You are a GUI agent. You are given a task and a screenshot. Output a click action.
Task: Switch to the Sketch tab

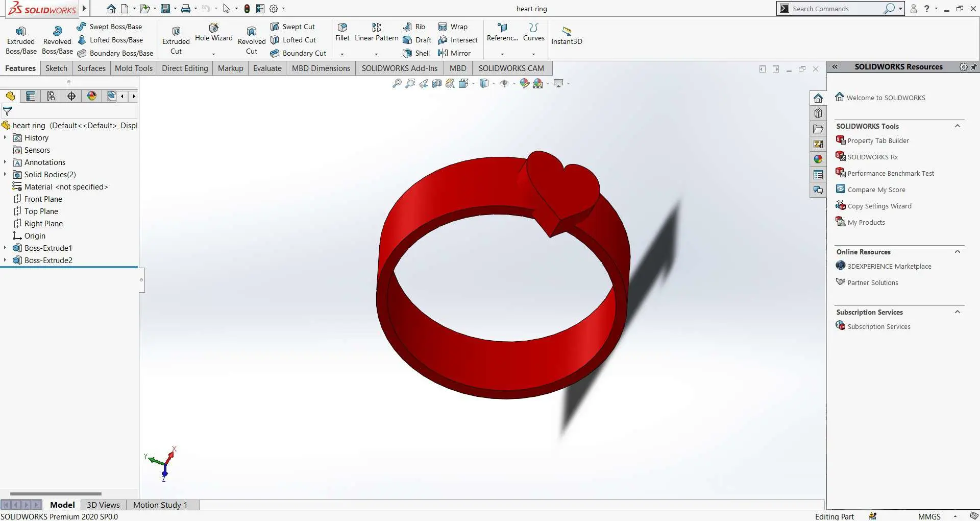56,68
